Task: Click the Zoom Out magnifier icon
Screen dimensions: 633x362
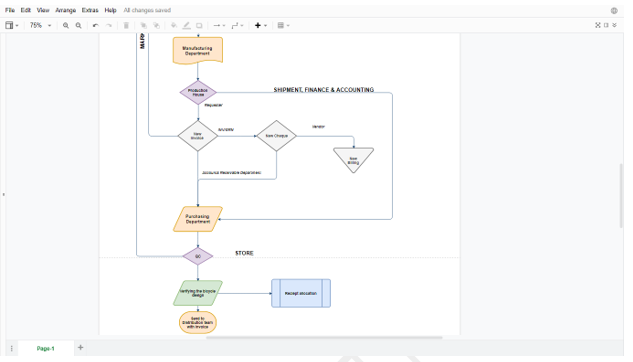Action: [x=79, y=25]
